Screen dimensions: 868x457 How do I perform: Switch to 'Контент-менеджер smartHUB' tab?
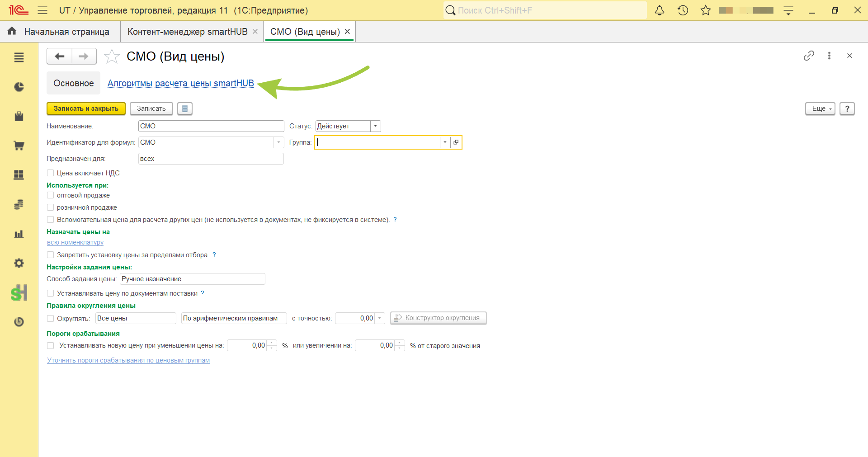coord(188,32)
